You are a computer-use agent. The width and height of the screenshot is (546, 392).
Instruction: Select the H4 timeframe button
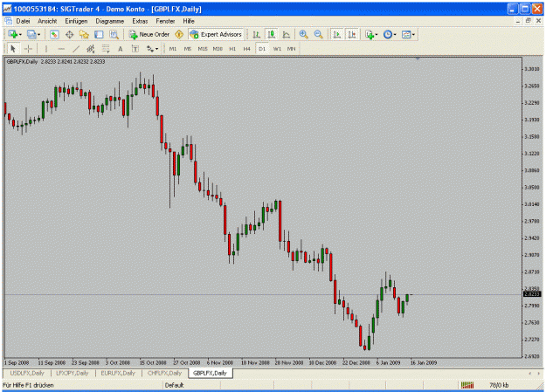coord(247,49)
